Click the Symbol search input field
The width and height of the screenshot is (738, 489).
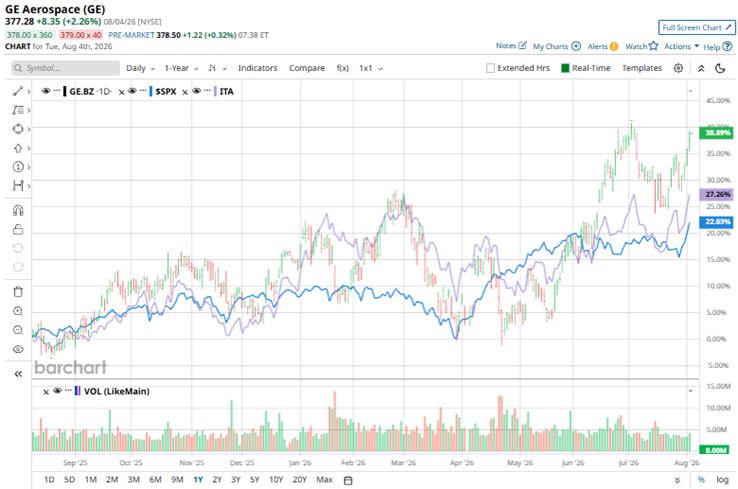[65, 68]
